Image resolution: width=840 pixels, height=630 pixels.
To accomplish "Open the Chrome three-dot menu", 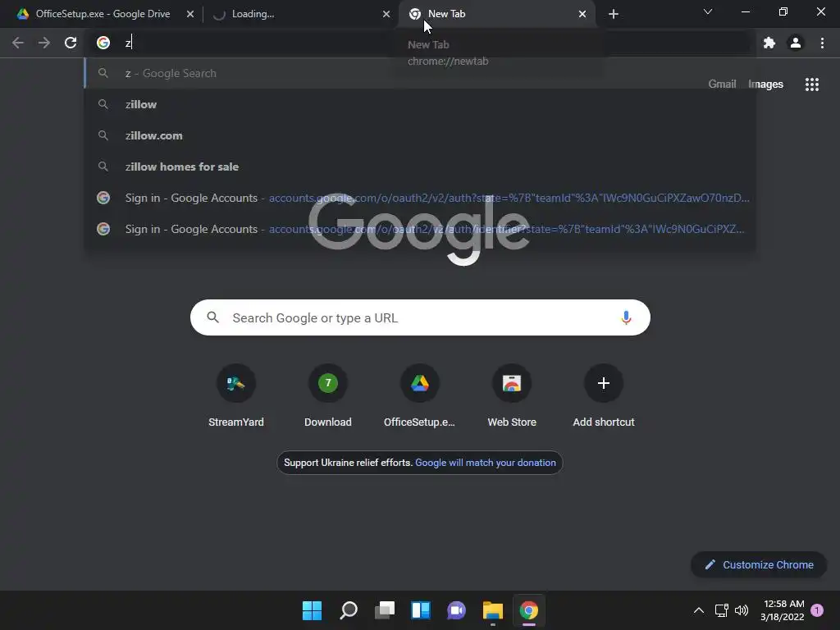I will point(822,43).
